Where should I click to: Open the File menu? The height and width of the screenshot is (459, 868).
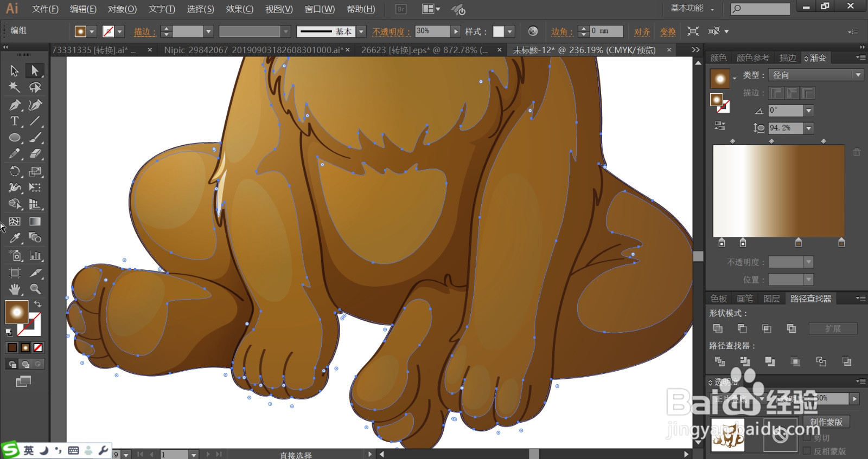tap(45, 9)
